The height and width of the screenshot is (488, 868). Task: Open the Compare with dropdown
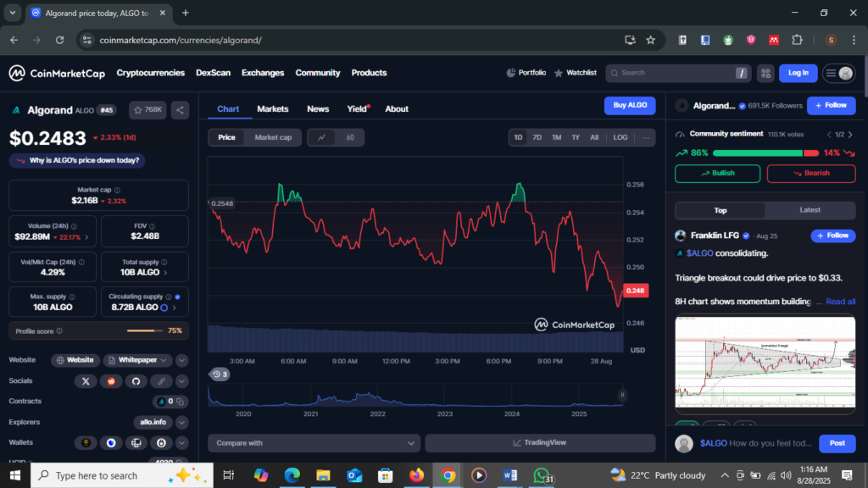point(314,443)
